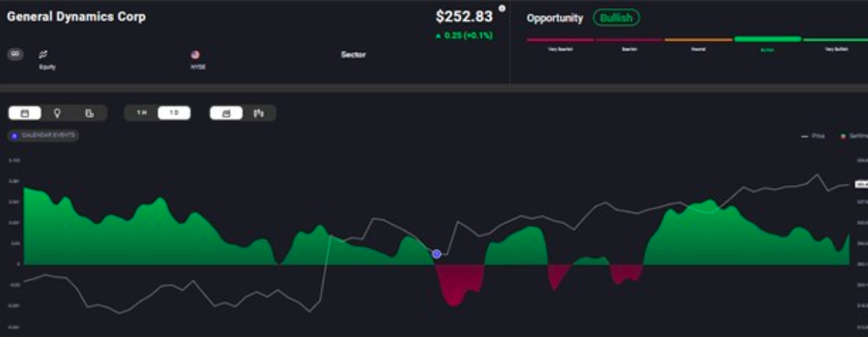Click the GD ticker badge

[x=15, y=54]
